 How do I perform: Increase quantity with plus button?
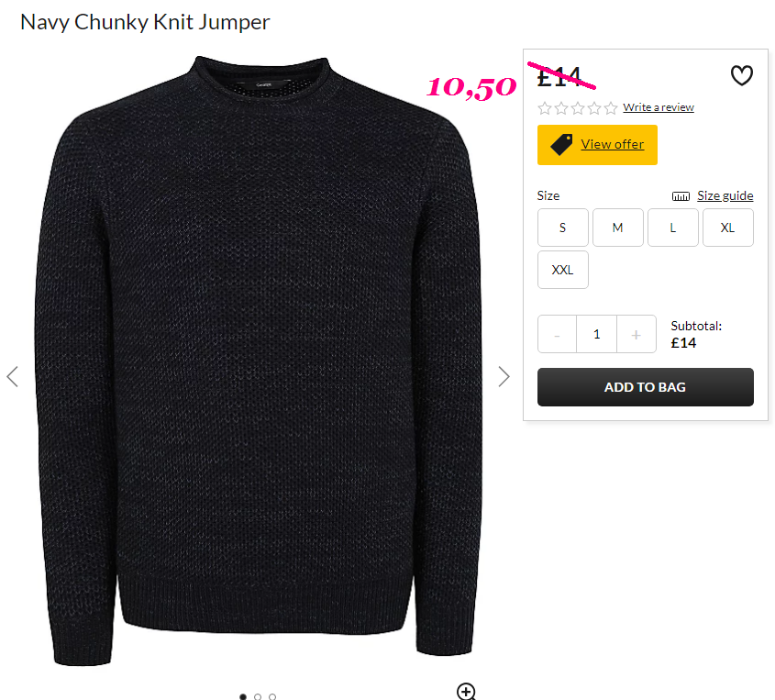pos(637,334)
